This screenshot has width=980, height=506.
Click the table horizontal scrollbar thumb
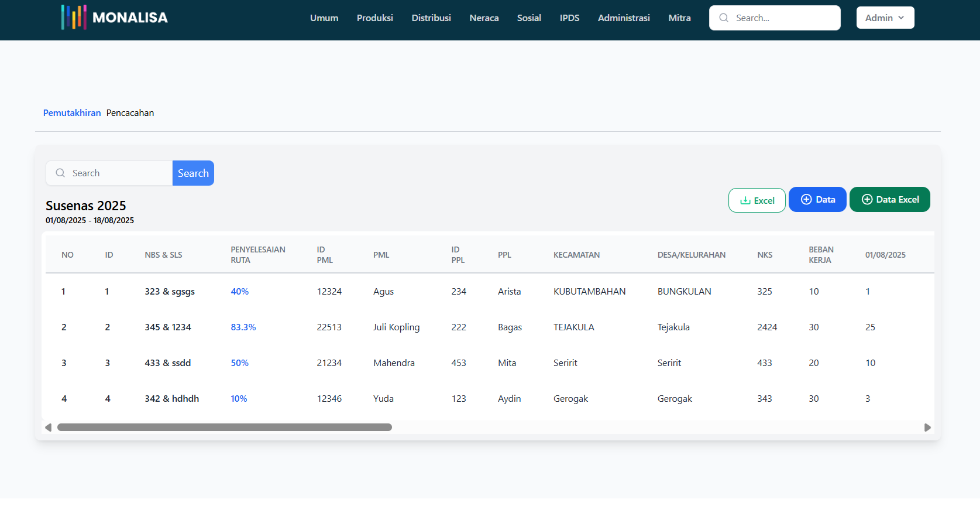pos(225,428)
